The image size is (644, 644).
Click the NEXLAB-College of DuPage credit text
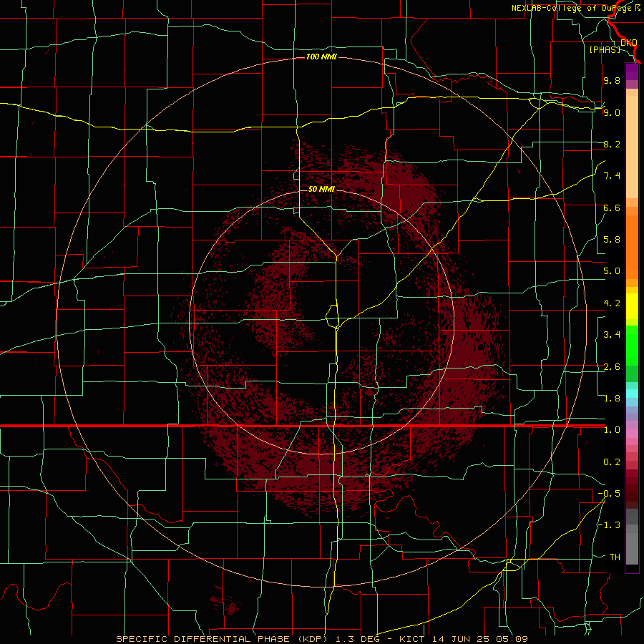[x=576, y=8]
